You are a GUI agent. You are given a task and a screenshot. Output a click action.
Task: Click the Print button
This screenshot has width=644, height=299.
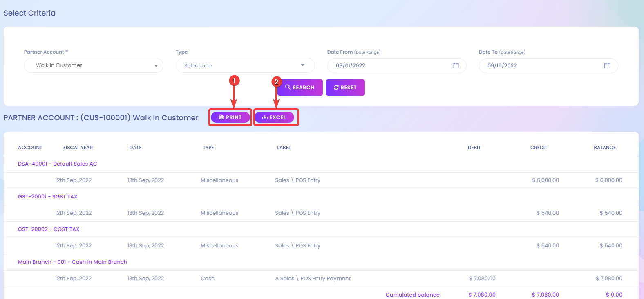click(230, 117)
